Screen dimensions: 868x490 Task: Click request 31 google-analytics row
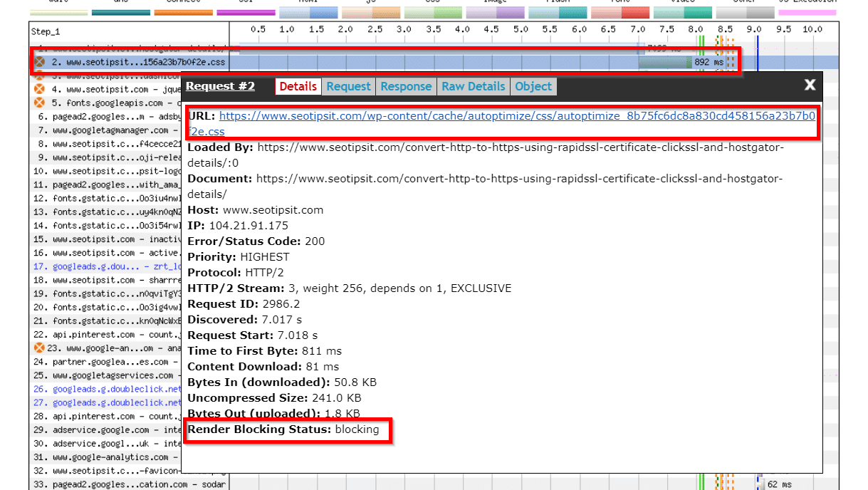point(107,457)
